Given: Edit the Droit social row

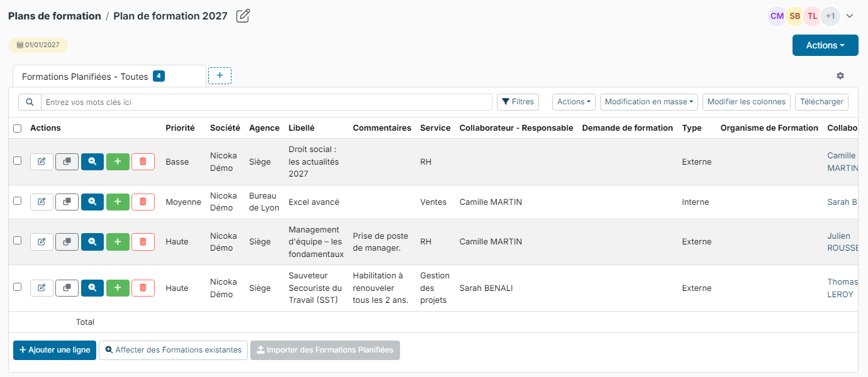Looking at the screenshot, I should [42, 161].
